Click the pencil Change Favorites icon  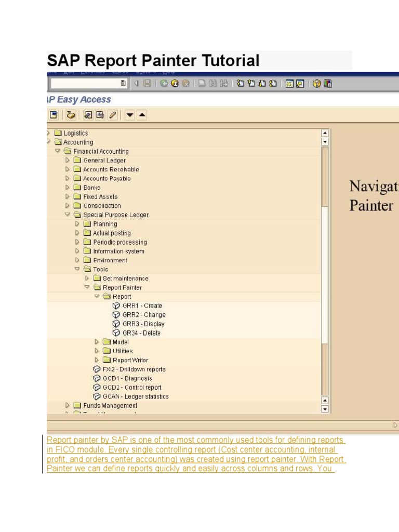point(113,115)
